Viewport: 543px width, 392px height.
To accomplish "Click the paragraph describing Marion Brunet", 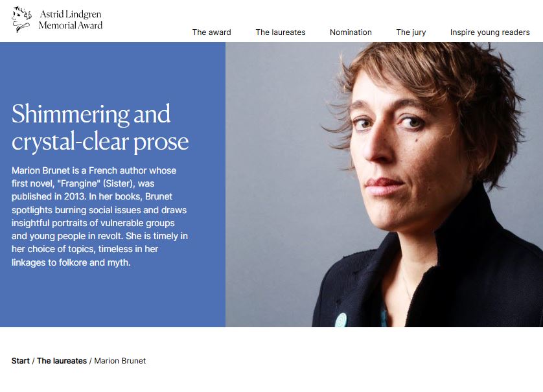I will coord(100,216).
